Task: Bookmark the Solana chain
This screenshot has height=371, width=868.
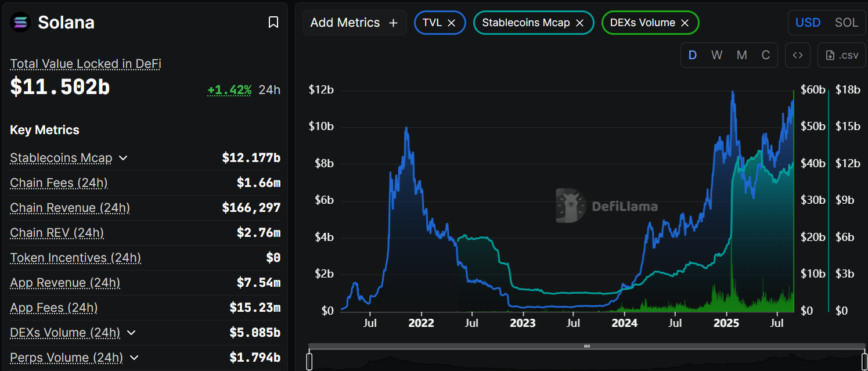Action: pos(273,23)
